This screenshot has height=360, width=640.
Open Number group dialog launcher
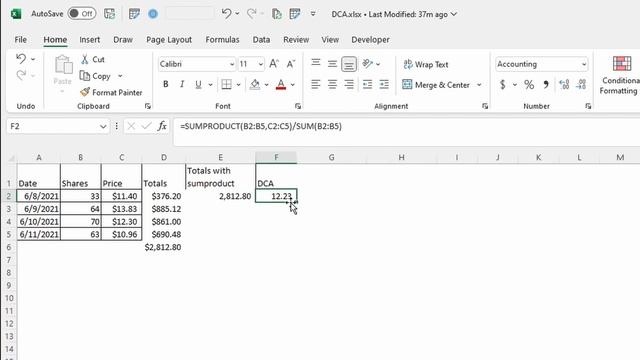[588, 106]
